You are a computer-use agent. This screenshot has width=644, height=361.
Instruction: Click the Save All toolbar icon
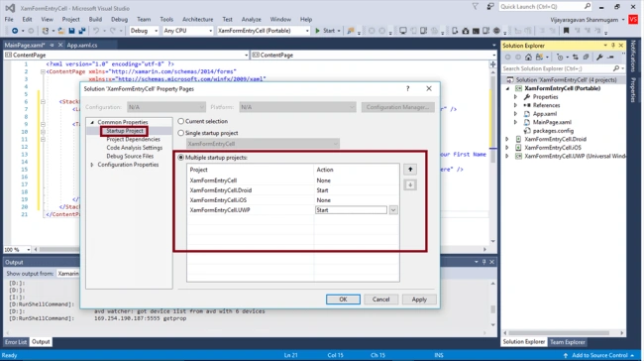[x=81, y=31]
